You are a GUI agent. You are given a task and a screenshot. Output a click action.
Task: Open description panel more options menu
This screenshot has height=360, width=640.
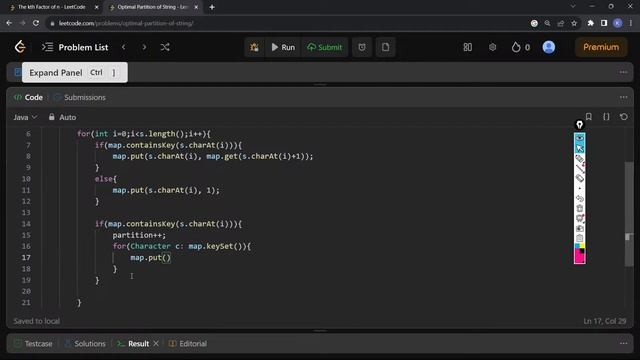coord(623,72)
